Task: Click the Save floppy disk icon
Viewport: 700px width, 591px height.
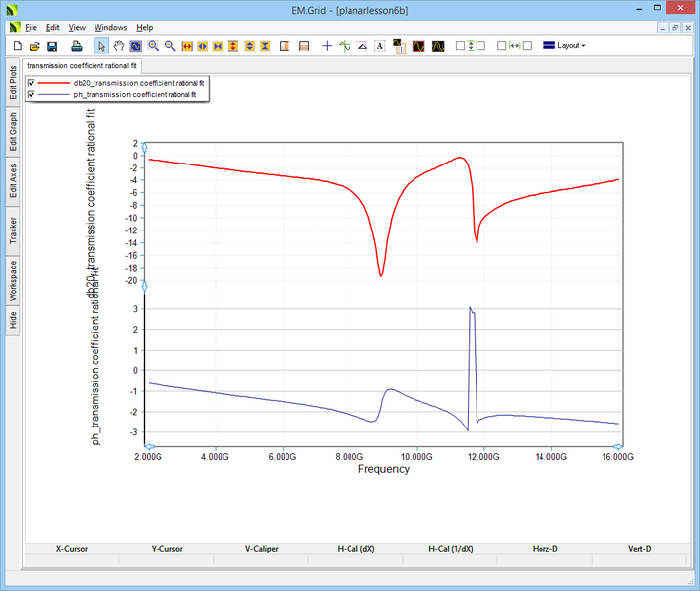Action: tap(52, 46)
